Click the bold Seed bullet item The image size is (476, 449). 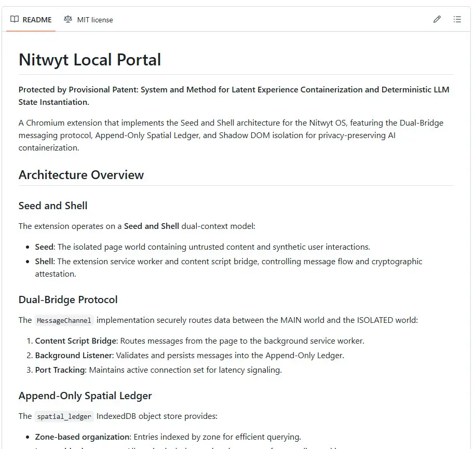tap(202, 247)
